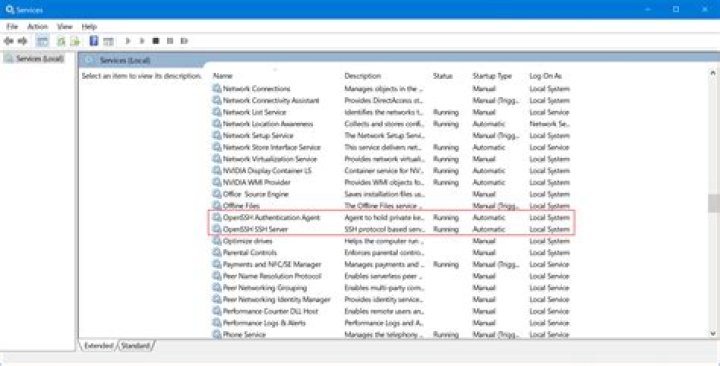
Task: Switch to the Extended tab
Action: (98, 345)
